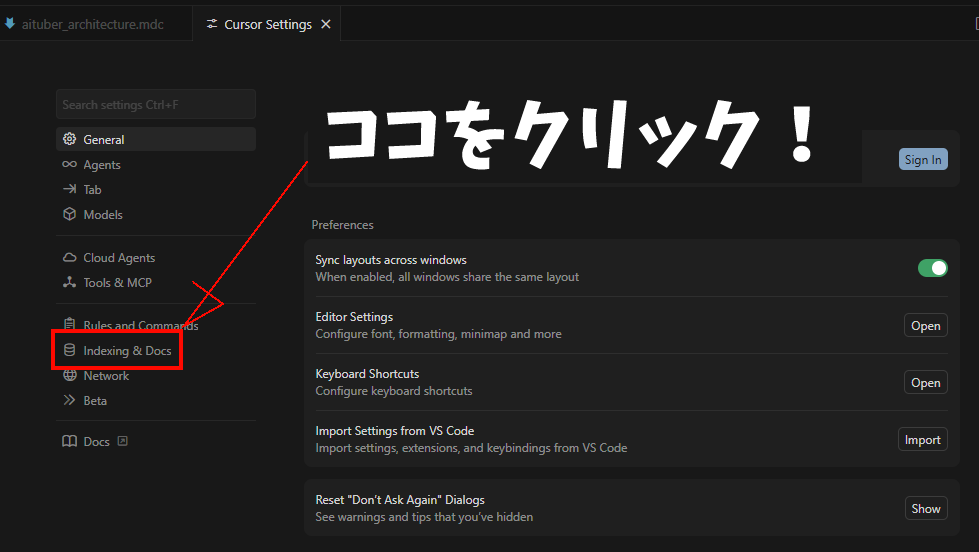Viewport: 979px width, 552px height.
Task: Open Editor Settings with Open button
Action: (x=925, y=326)
